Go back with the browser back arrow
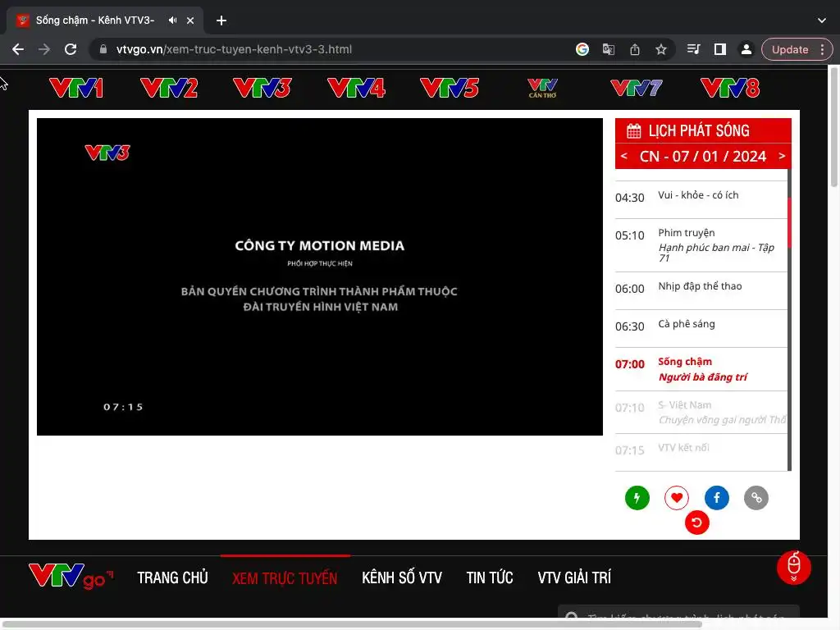This screenshot has height=630, width=840. pos(18,49)
